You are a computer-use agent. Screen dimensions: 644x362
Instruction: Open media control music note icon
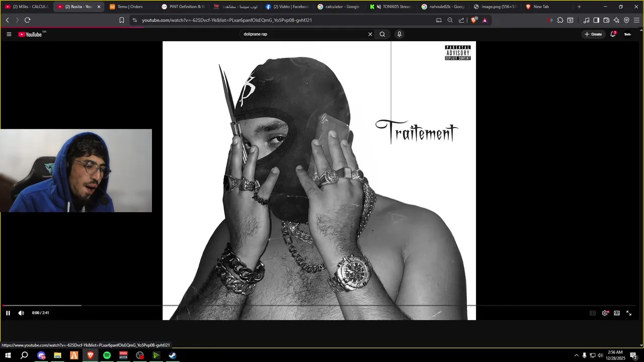click(586, 20)
